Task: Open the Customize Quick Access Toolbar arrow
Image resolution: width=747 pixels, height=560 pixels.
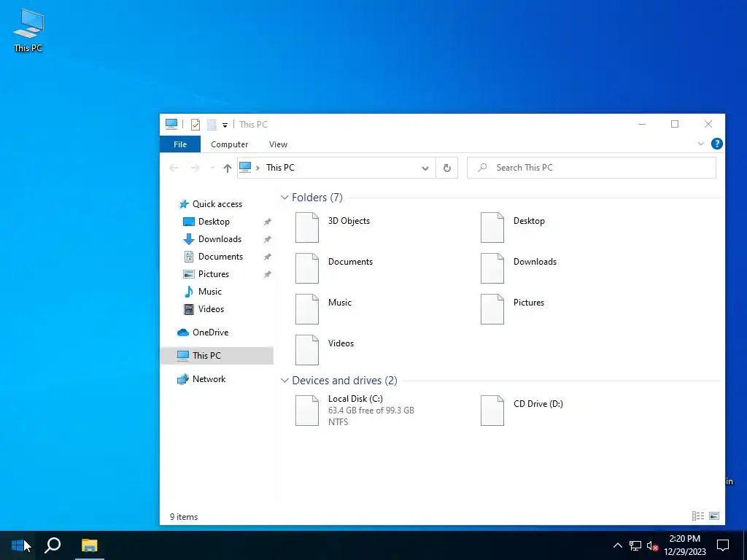Action: pos(225,125)
